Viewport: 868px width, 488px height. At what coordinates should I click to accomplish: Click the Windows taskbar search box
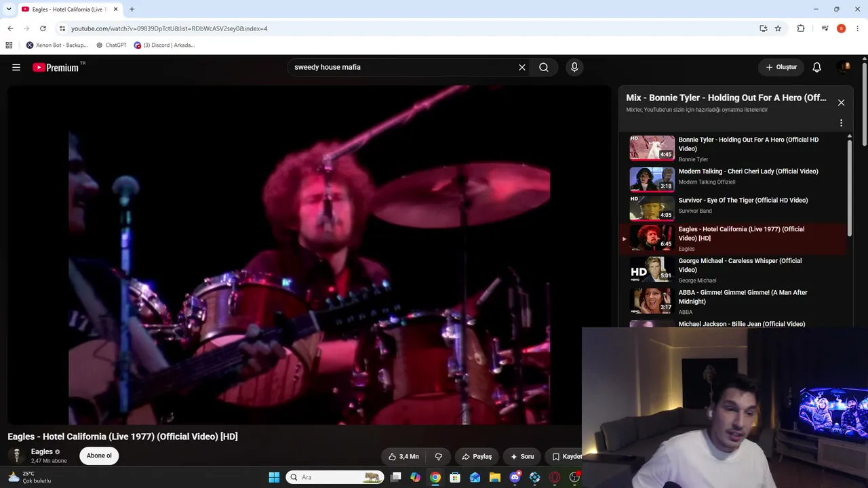pyautogui.click(x=334, y=477)
